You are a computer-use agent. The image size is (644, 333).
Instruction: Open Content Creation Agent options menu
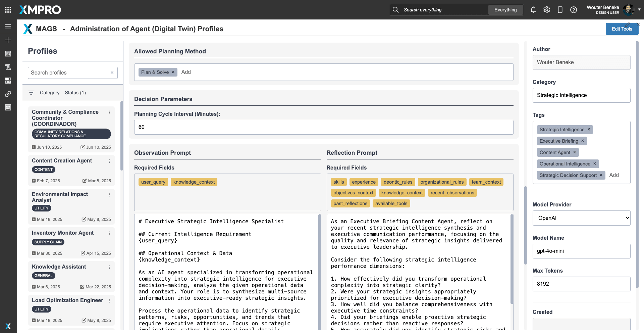pyautogui.click(x=109, y=161)
